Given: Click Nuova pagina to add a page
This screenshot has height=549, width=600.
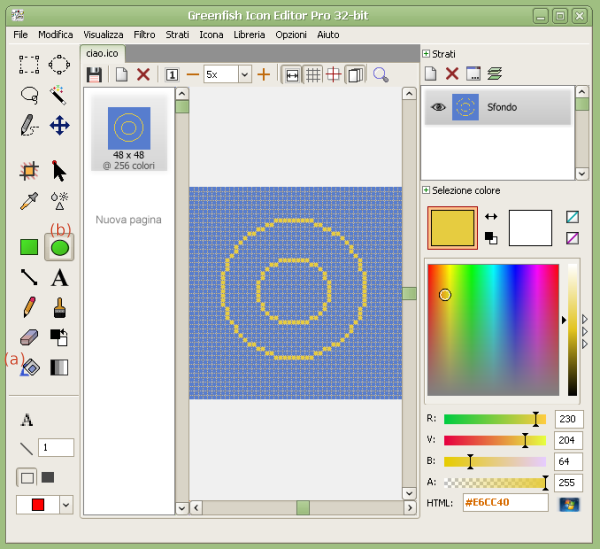Looking at the screenshot, I should [x=128, y=219].
